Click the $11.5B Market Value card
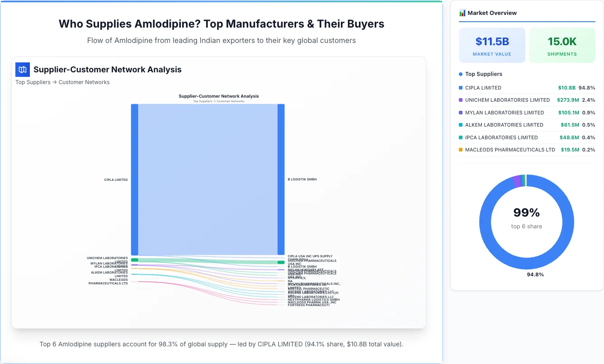The image size is (604, 364). pyautogui.click(x=492, y=45)
